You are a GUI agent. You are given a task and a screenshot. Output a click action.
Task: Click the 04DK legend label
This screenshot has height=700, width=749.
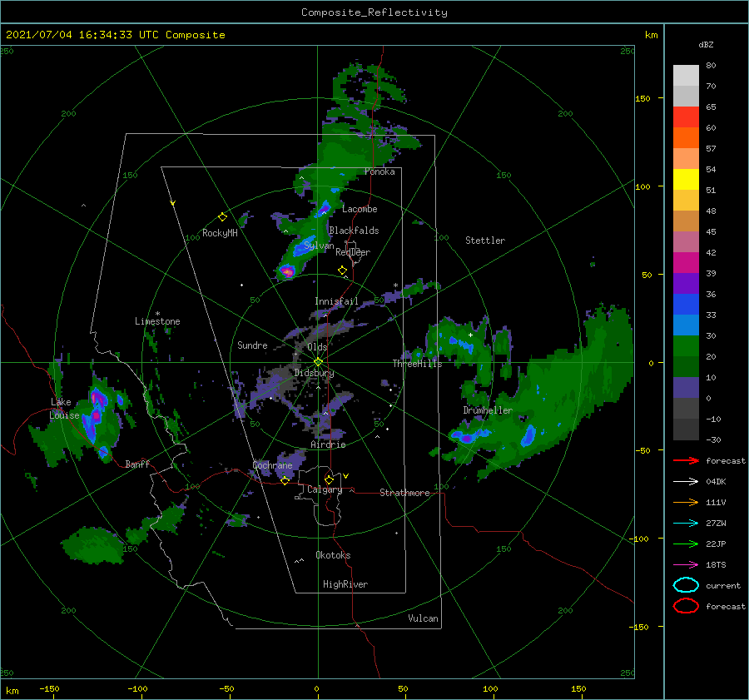[716, 482]
